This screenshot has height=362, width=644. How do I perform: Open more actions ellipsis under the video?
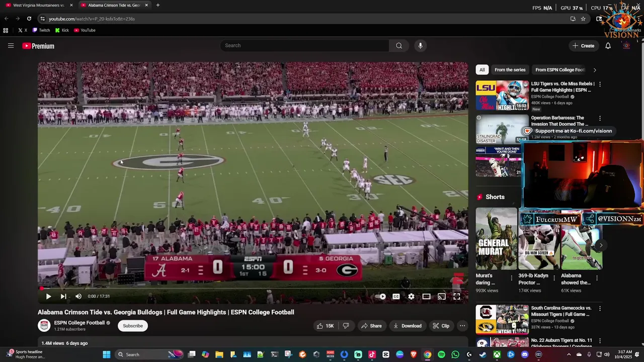(462, 326)
